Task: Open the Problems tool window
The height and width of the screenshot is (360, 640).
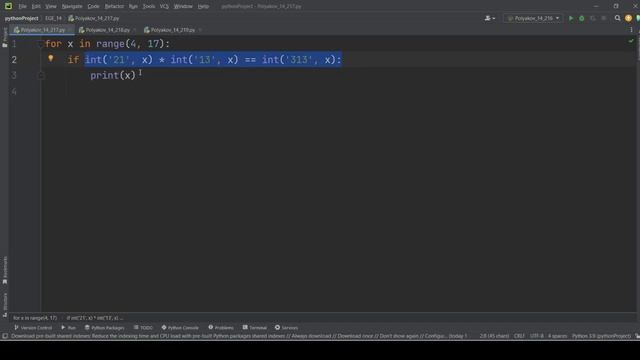Action: pos(221,328)
